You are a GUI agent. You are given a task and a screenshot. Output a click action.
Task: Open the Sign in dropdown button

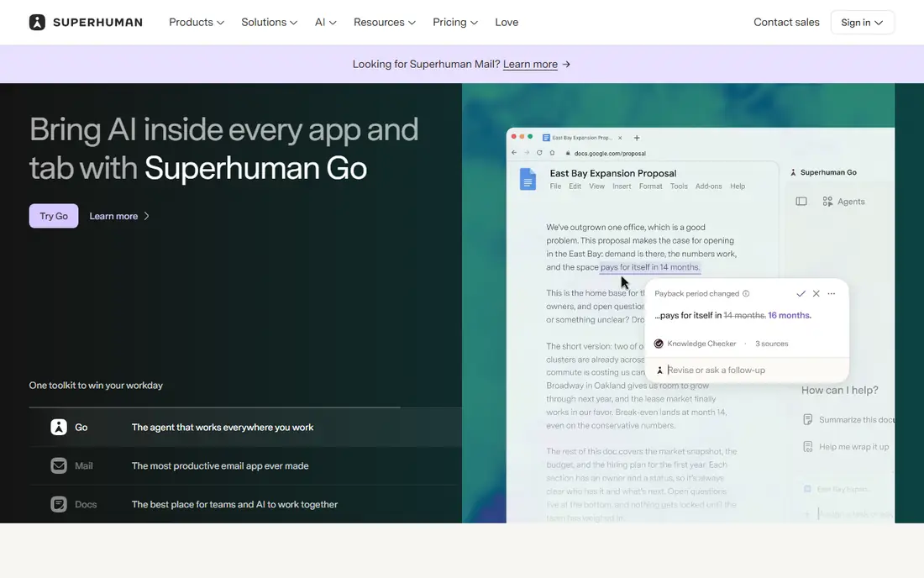coord(862,23)
